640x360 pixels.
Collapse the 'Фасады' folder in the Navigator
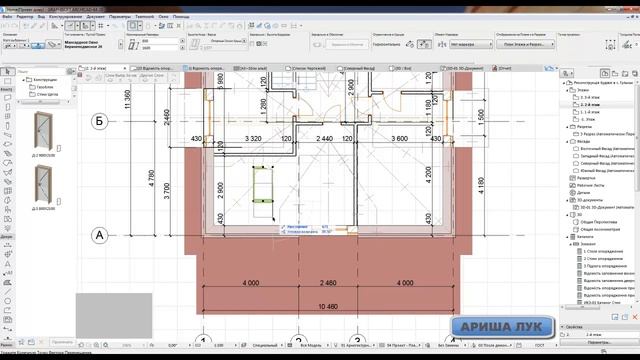coord(567,141)
